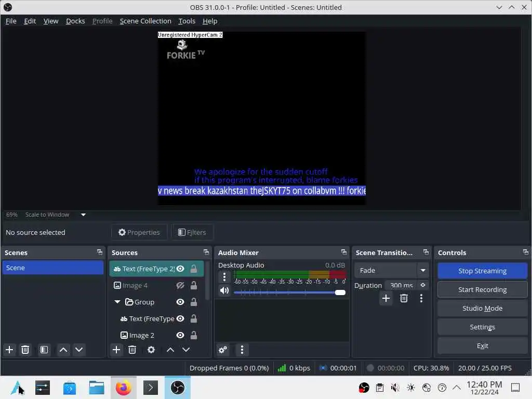This screenshot has height=399, width=532.
Task: Open the Docks menu
Action: click(x=75, y=21)
